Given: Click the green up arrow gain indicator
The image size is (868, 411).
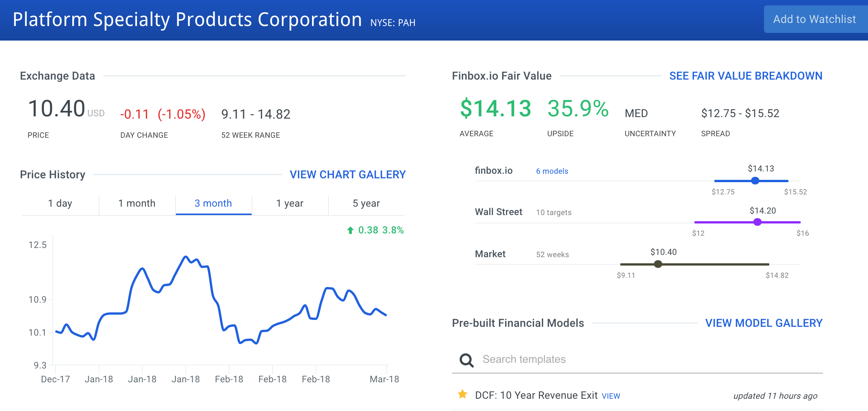Looking at the screenshot, I should tap(350, 230).
